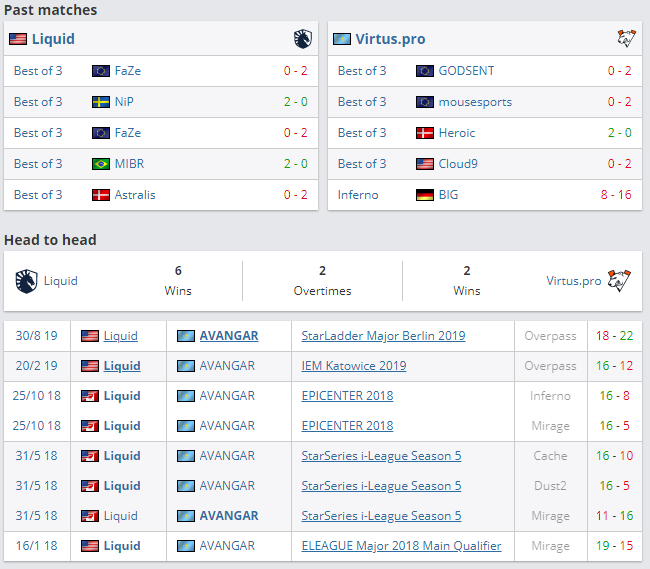Click the Virtus.pro logo in Past matches header
This screenshot has width=650, height=569.
click(x=626, y=39)
